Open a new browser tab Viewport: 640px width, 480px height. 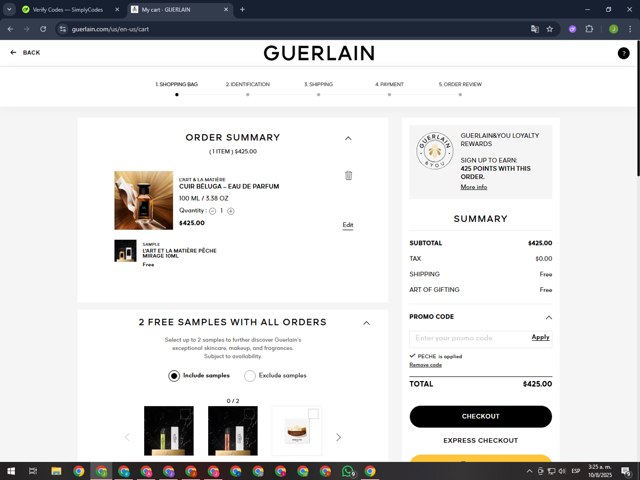pos(242,9)
